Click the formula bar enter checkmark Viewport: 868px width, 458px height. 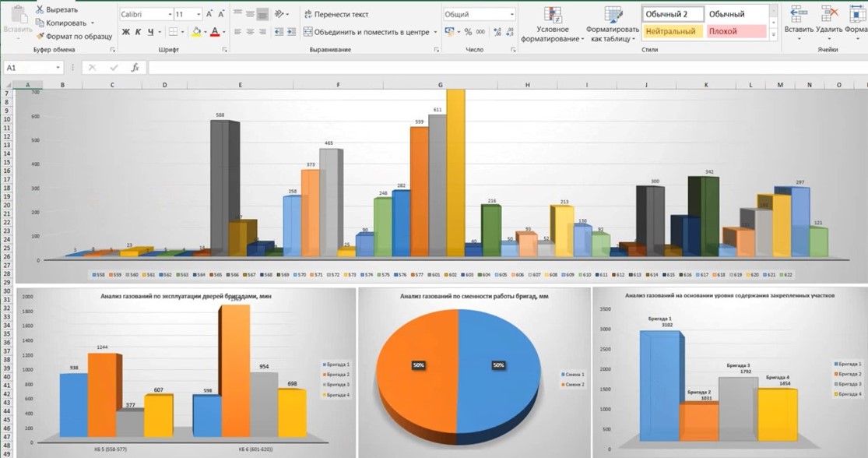pos(114,68)
